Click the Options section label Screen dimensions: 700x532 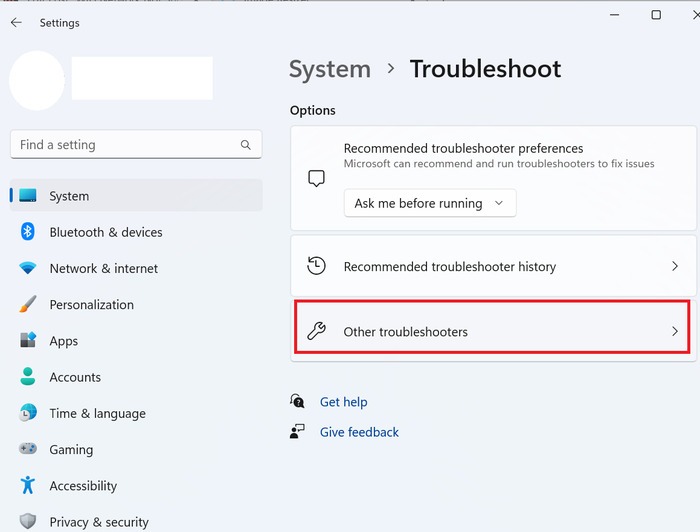click(312, 110)
